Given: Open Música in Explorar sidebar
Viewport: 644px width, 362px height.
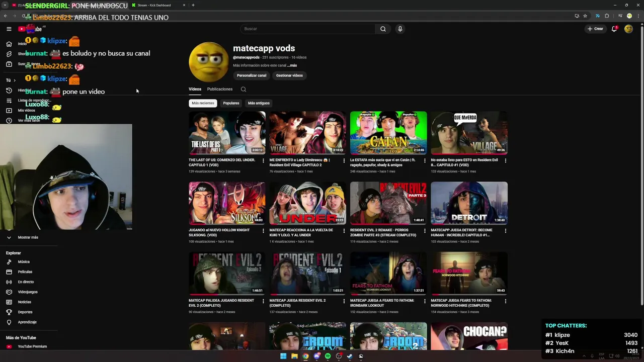Looking at the screenshot, I should [x=24, y=262].
